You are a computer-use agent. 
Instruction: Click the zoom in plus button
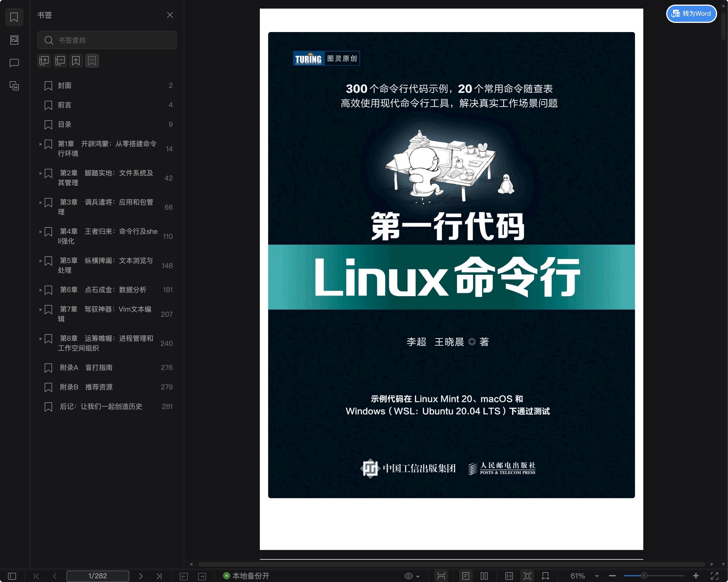(x=696, y=576)
